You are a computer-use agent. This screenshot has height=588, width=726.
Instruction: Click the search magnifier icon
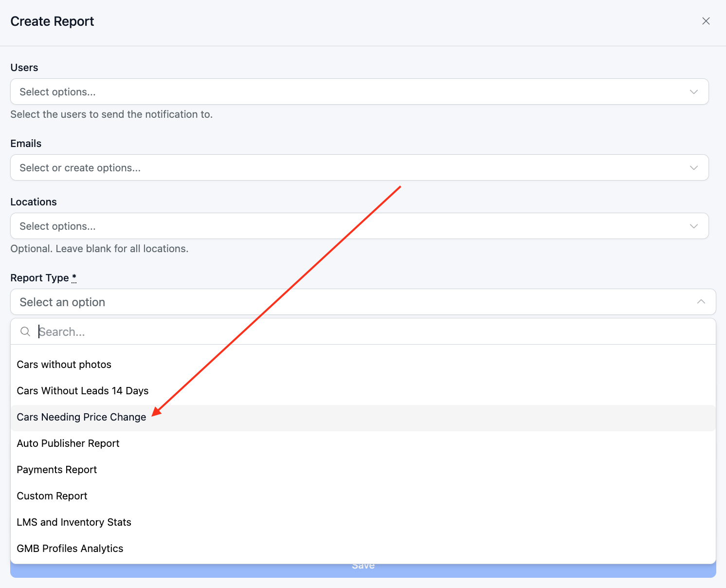tap(25, 331)
